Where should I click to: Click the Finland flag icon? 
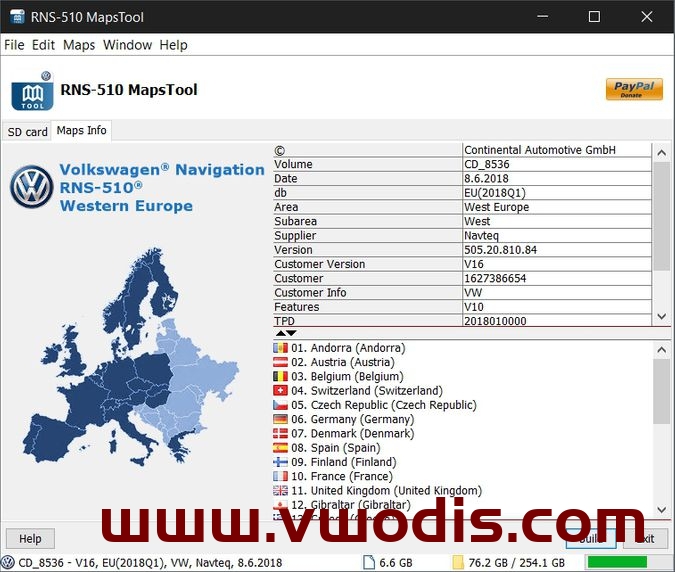pos(280,462)
